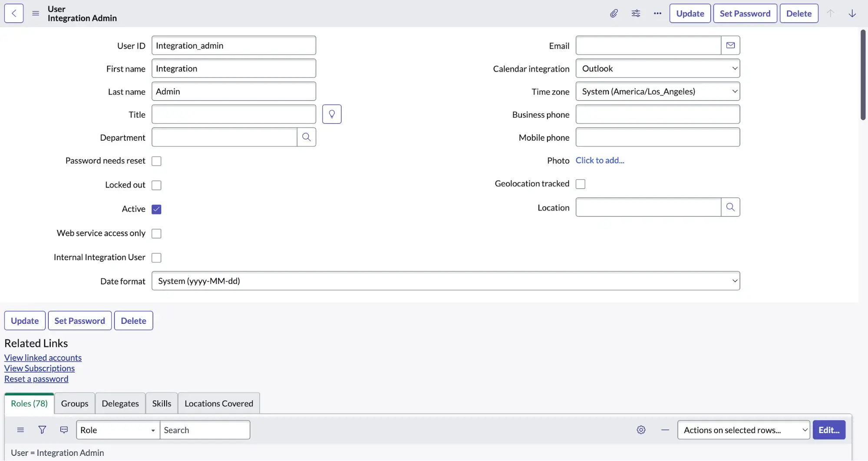Disable the Active checkbox
Screen dimensions: 868x461
(156, 209)
